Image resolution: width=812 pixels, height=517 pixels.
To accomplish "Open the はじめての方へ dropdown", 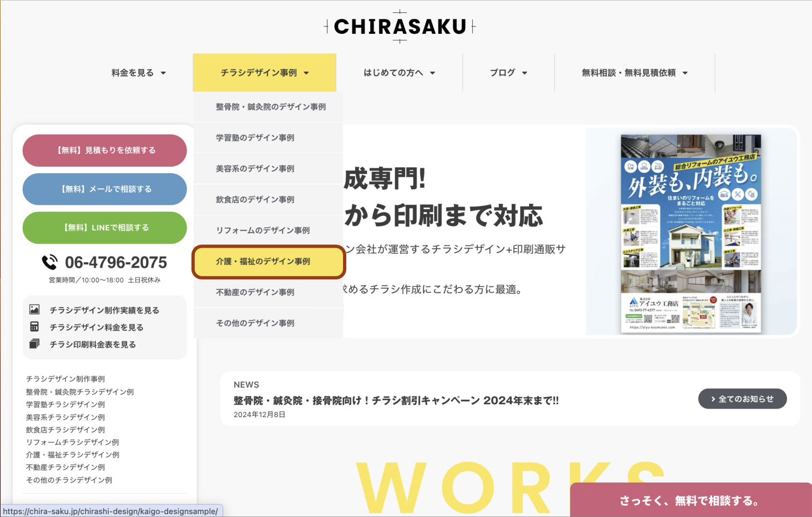I will coord(399,72).
